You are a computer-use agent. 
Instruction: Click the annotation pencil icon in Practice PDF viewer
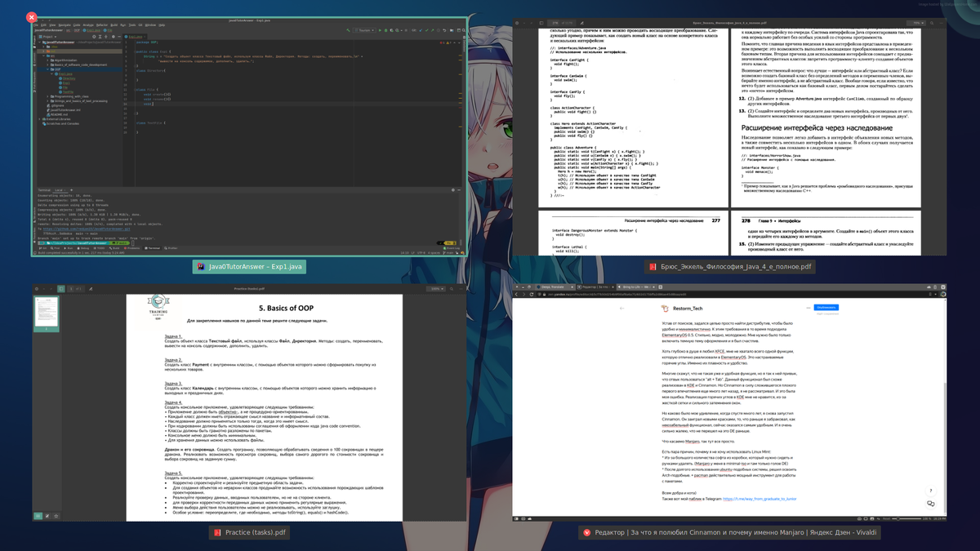coord(91,288)
